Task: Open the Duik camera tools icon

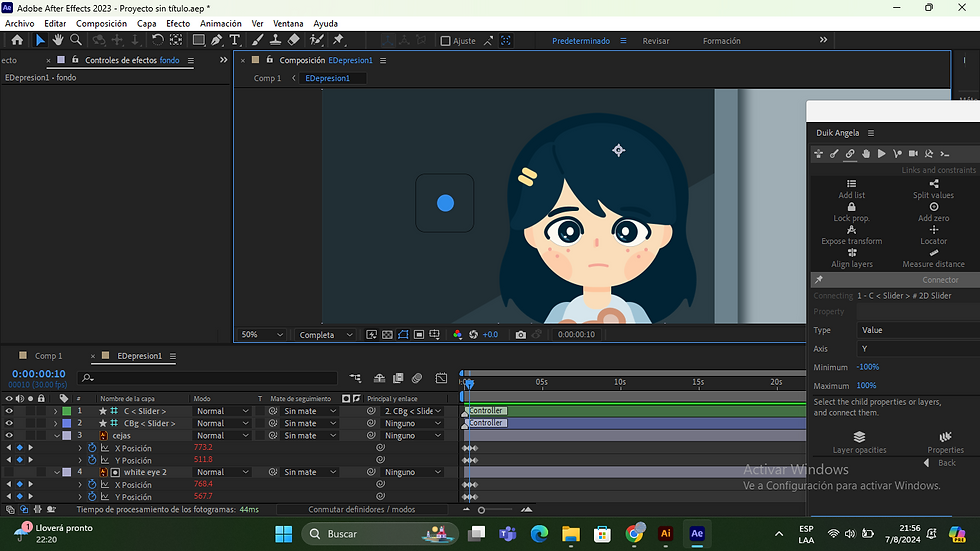Action: (913, 154)
